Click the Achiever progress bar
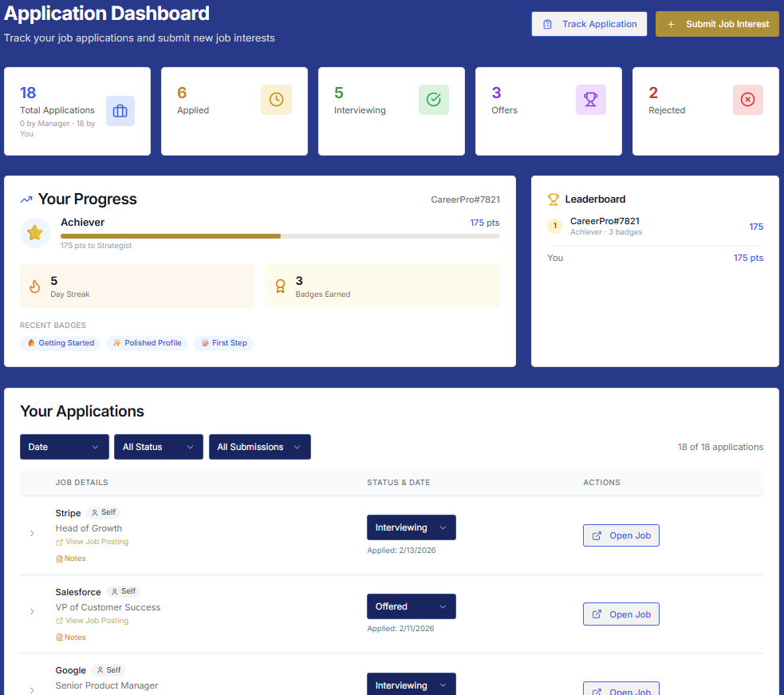Image resolution: width=784 pixels, height=695 pixels. tap(280, 236)
